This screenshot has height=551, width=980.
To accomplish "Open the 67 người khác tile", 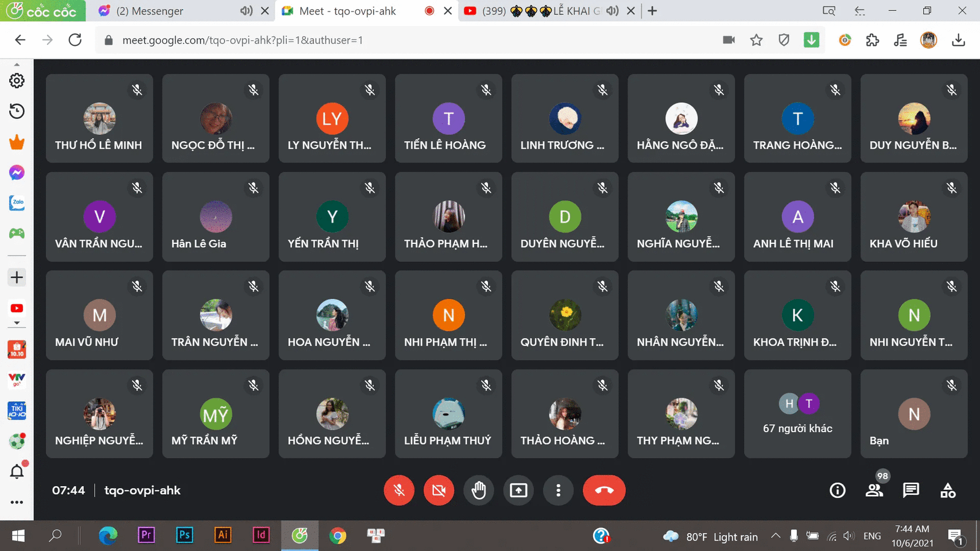I will (x=797, y=414).
